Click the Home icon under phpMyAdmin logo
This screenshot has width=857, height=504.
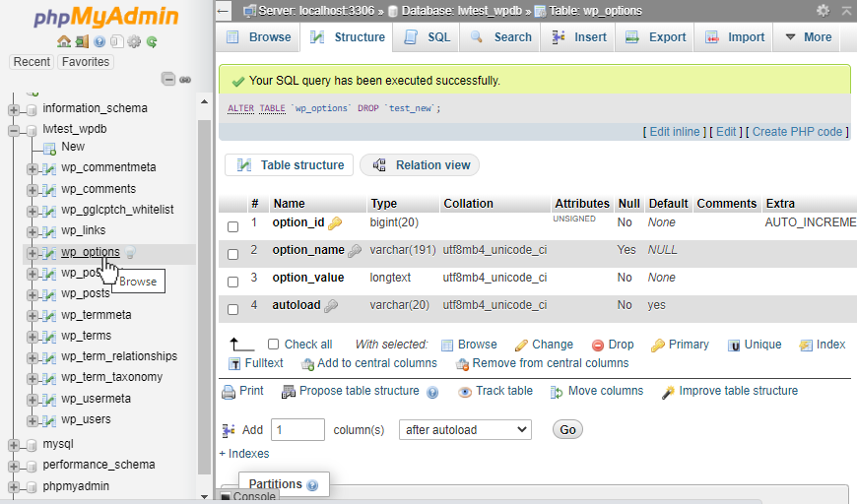coord(64,41)
